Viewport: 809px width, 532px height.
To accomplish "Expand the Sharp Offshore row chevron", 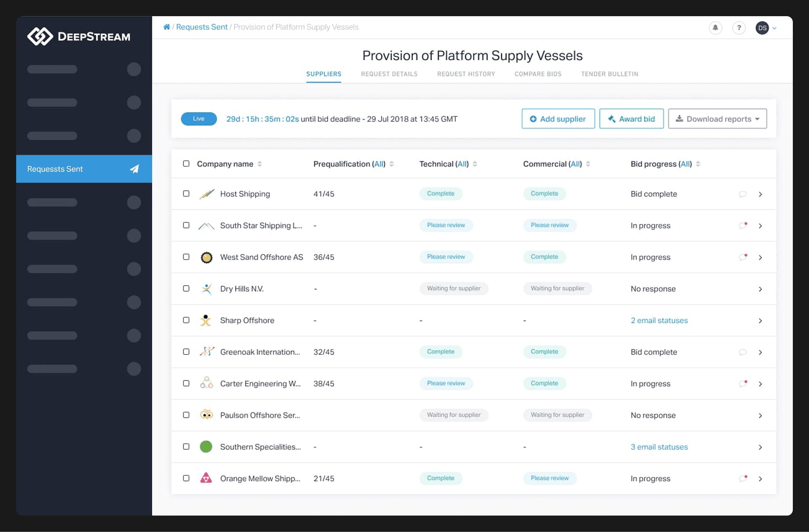I will tap(760, 320).
